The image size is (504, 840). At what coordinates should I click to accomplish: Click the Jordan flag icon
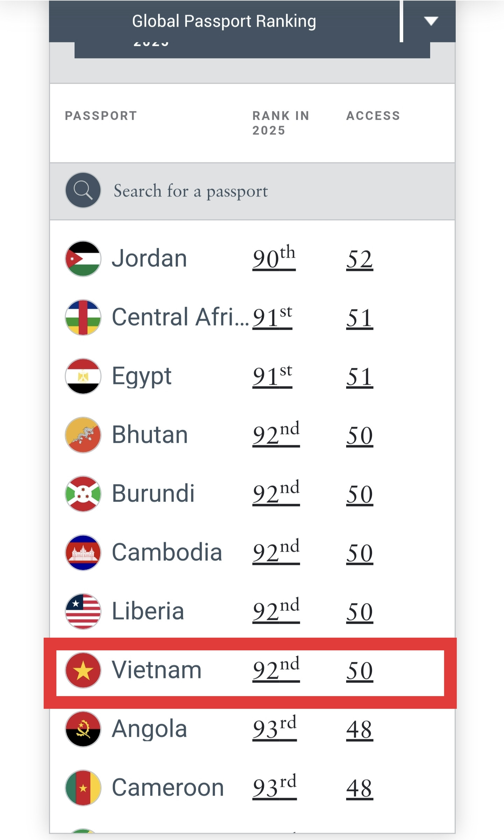tap(83, 259)
